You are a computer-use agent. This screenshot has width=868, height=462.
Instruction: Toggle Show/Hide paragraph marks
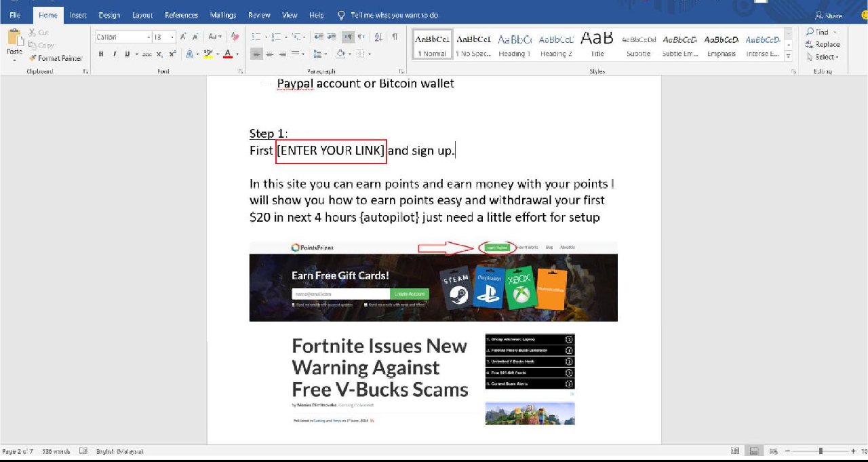coord(394,37)
